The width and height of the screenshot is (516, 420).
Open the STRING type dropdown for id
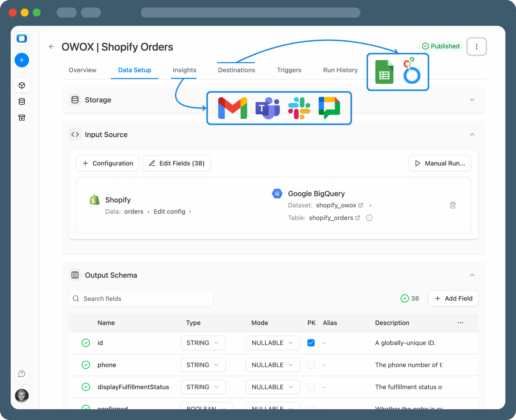(x=203, y=343)
